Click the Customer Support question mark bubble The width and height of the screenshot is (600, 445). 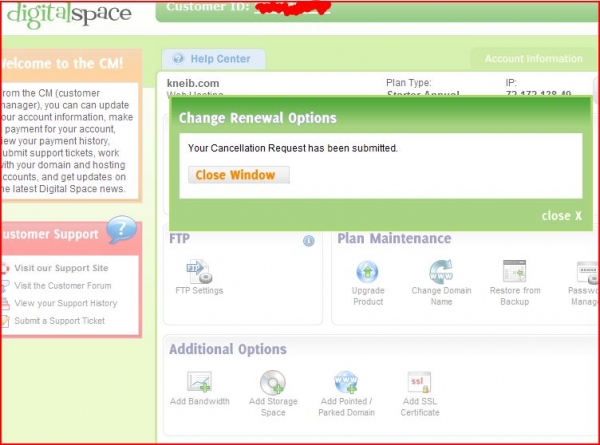pos(121,231)
